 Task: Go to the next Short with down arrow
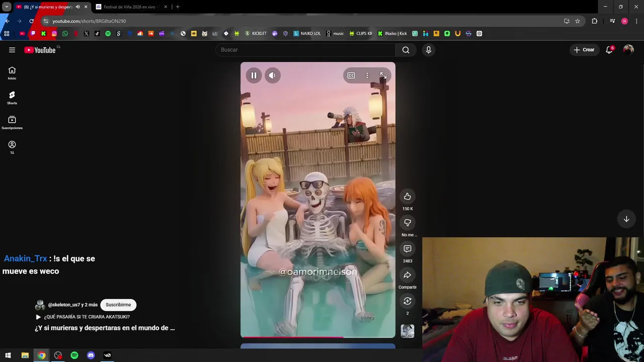626,219
